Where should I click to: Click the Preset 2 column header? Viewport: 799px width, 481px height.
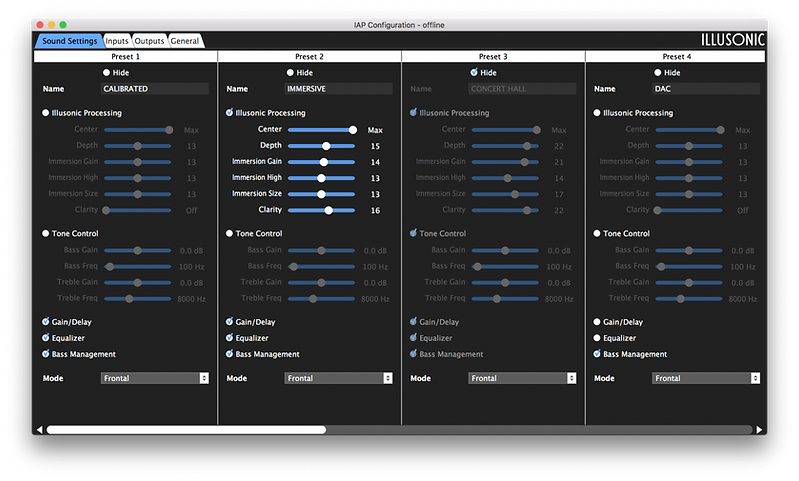tap(309, 57)
